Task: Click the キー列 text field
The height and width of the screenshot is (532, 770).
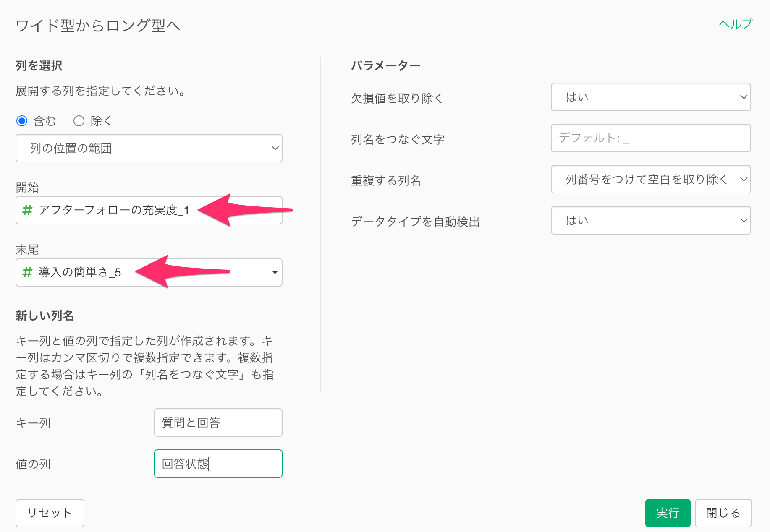Action: [218, 422]
